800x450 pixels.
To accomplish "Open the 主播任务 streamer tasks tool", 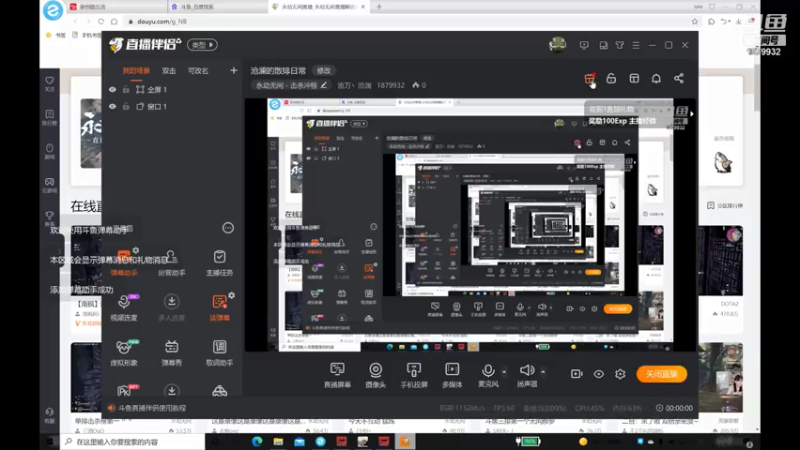I will click(x=219, y=263).
